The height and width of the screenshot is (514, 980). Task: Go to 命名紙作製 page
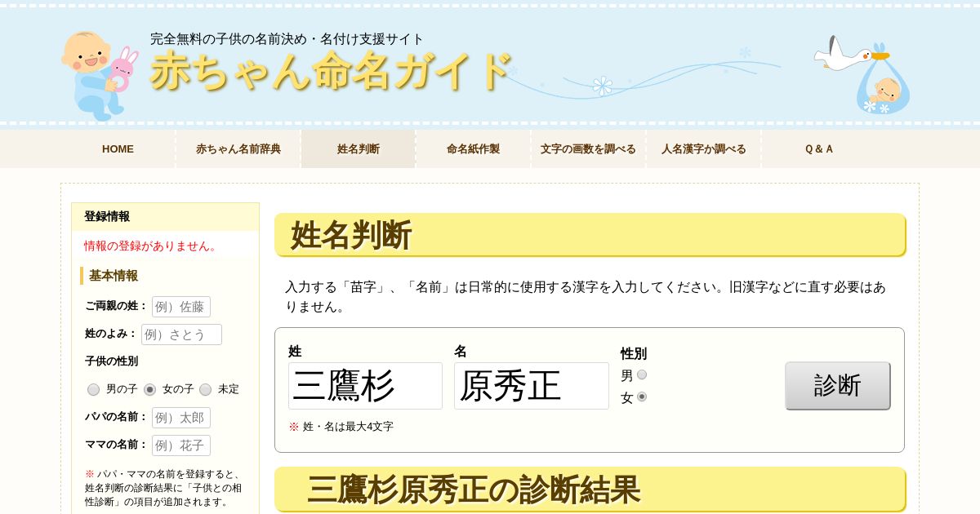coord(473,149)
